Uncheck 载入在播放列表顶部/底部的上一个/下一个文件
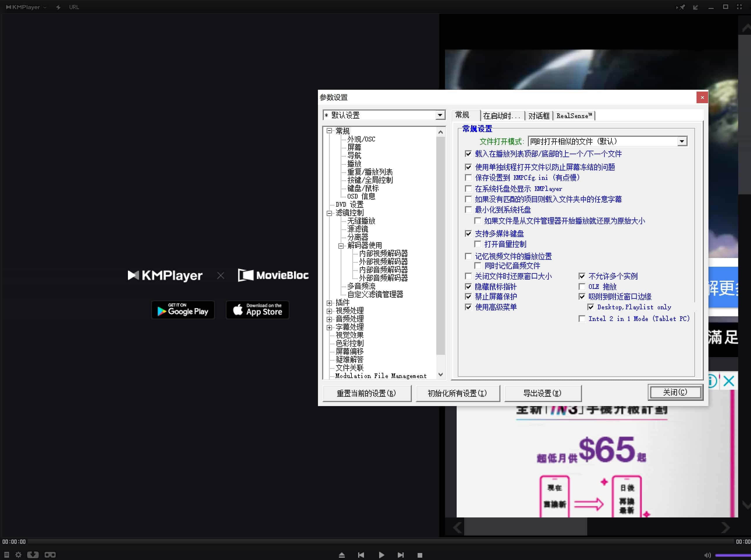The image size is (751, 560). click(468, 154)
